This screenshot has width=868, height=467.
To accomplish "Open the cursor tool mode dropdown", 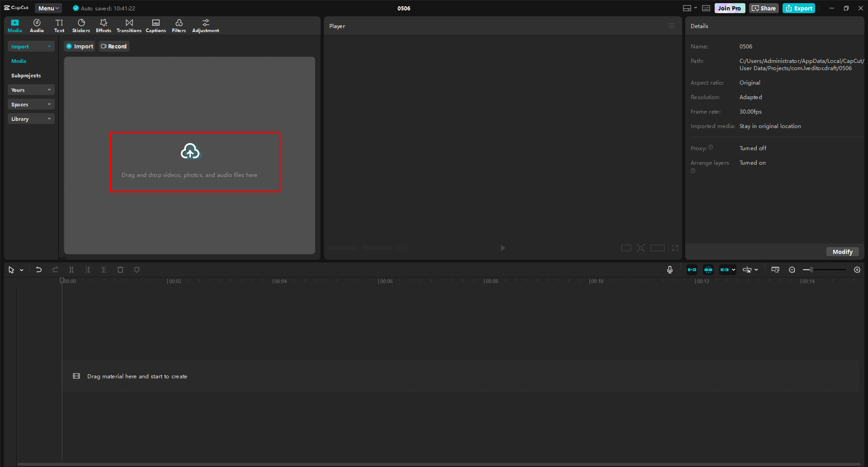I will (x=22, y=270).
